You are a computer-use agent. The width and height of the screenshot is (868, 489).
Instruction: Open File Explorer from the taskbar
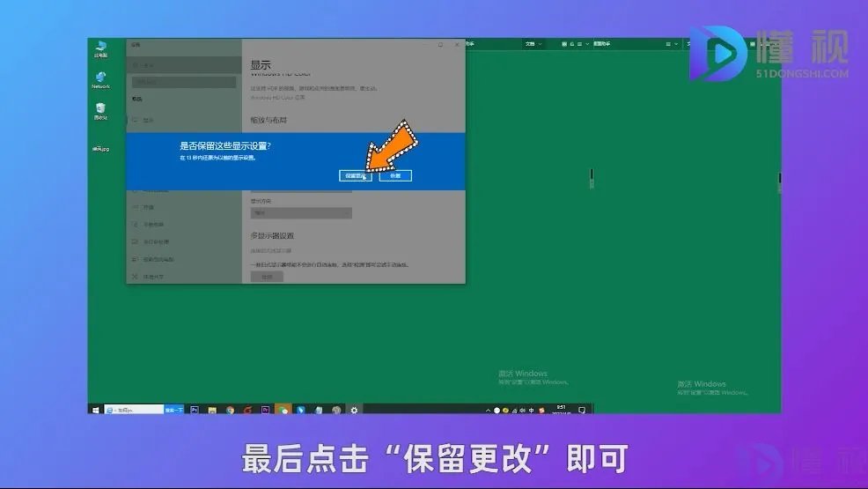pos(212,410)
